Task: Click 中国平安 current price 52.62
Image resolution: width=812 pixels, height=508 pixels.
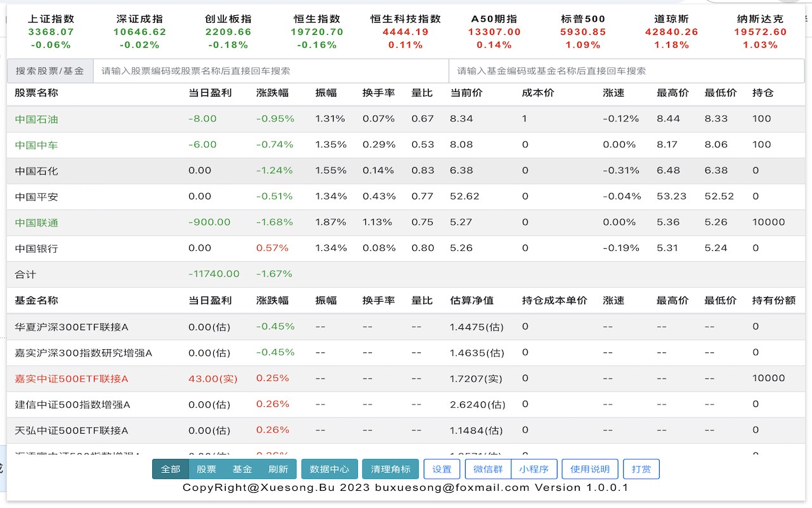Action: (x=464, y=196)
